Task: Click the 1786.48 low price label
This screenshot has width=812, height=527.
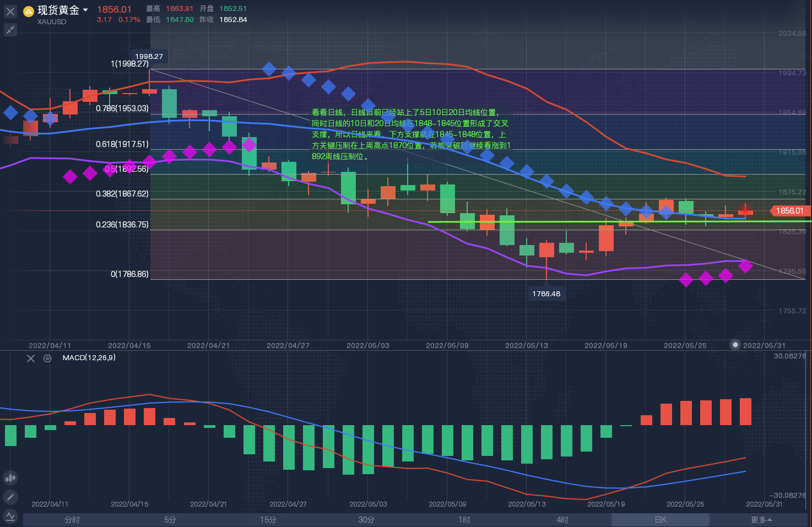Action: [546, 294]
